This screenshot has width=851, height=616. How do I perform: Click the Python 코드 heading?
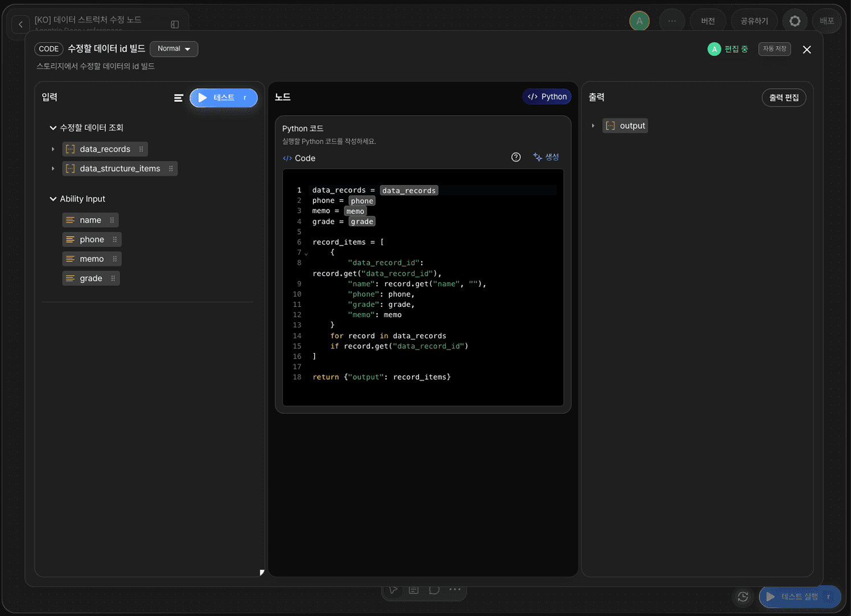[x=303, y=129]
